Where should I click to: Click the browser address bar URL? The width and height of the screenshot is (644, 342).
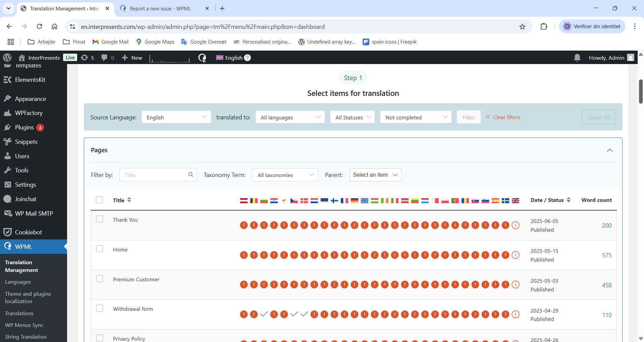pos(203,26)
